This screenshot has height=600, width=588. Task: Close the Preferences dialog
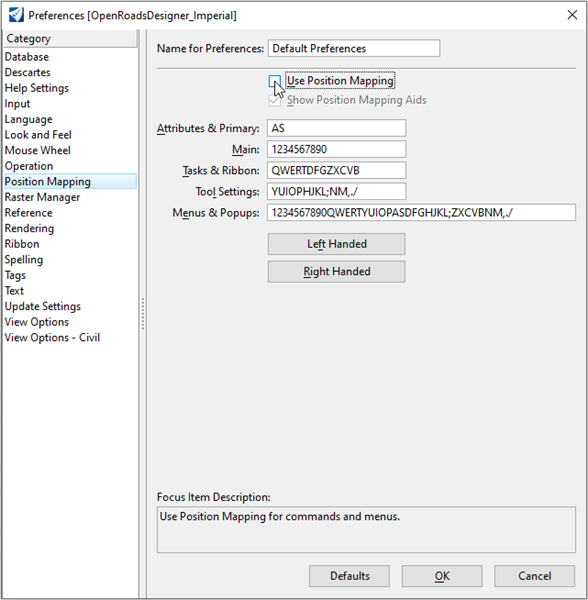point(572,15)
